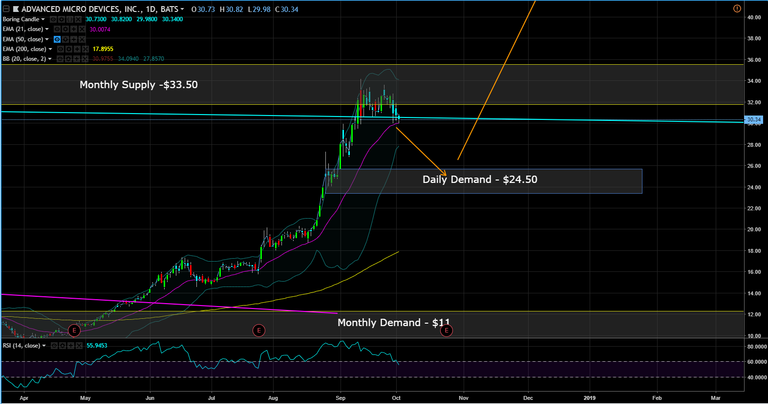Select the rightmost earnings E marker
The height and width of the screenshot is (404, 768).
(x=446, y=330)
